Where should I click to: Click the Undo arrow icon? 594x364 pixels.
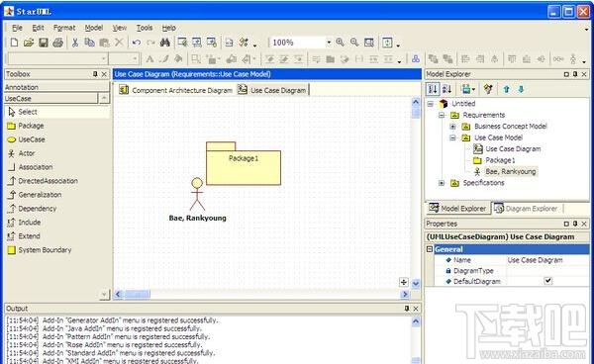coord(137,43)
